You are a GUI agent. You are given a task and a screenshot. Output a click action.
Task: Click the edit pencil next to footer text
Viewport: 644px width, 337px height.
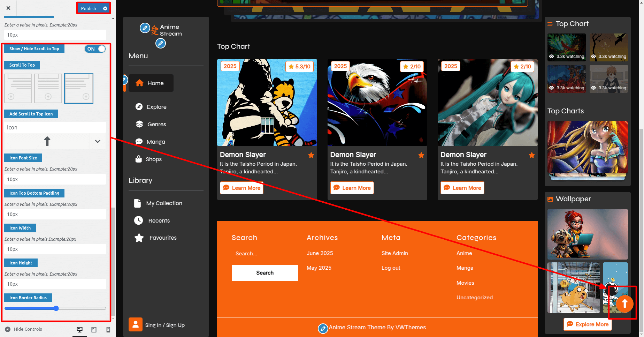(323, 328)
